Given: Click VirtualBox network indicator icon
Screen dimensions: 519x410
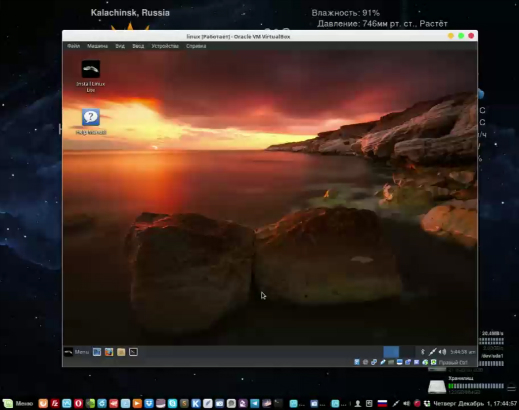Looking at the screenshot, I should coord(374,362).
